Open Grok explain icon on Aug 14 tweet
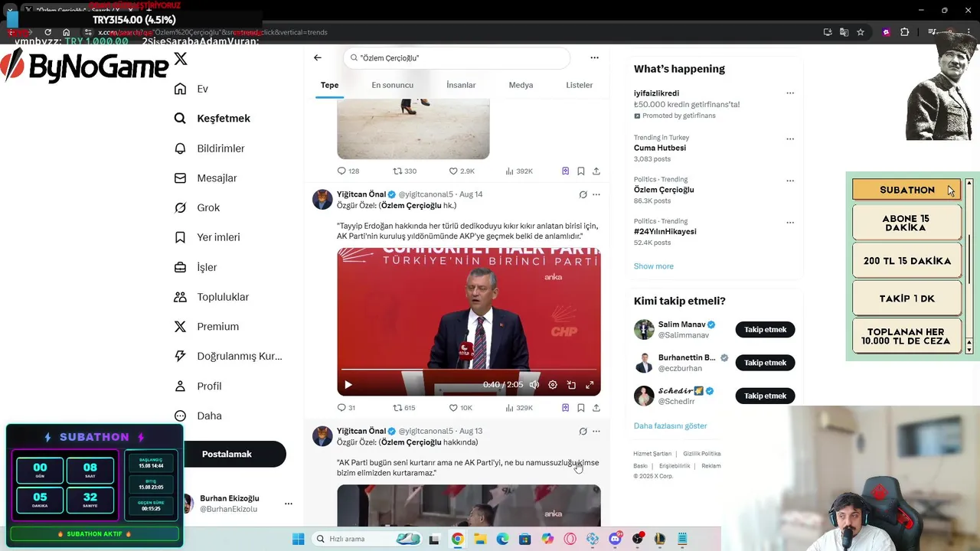 point(583,194)
